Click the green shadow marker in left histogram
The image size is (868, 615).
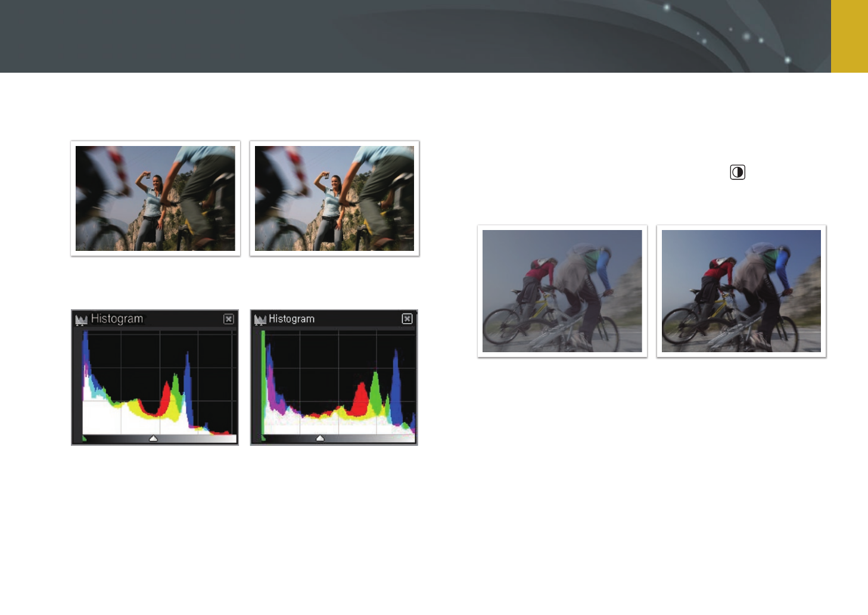tap(85, 439)
